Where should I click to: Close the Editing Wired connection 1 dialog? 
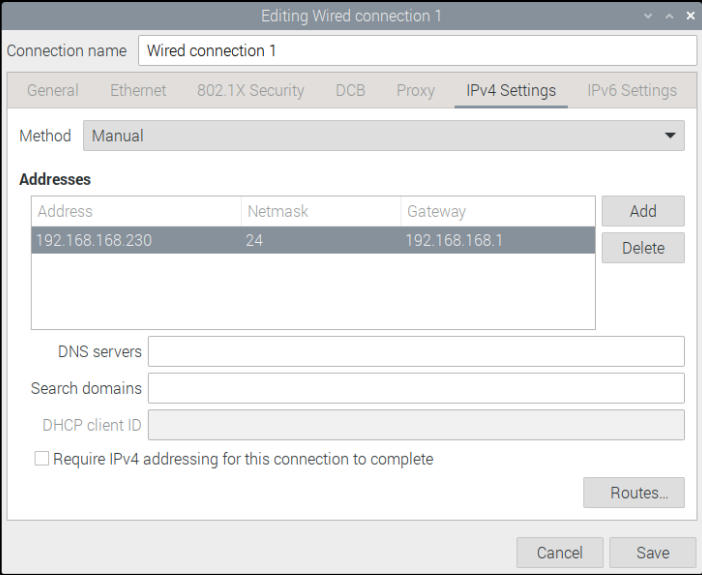point(690,17)
